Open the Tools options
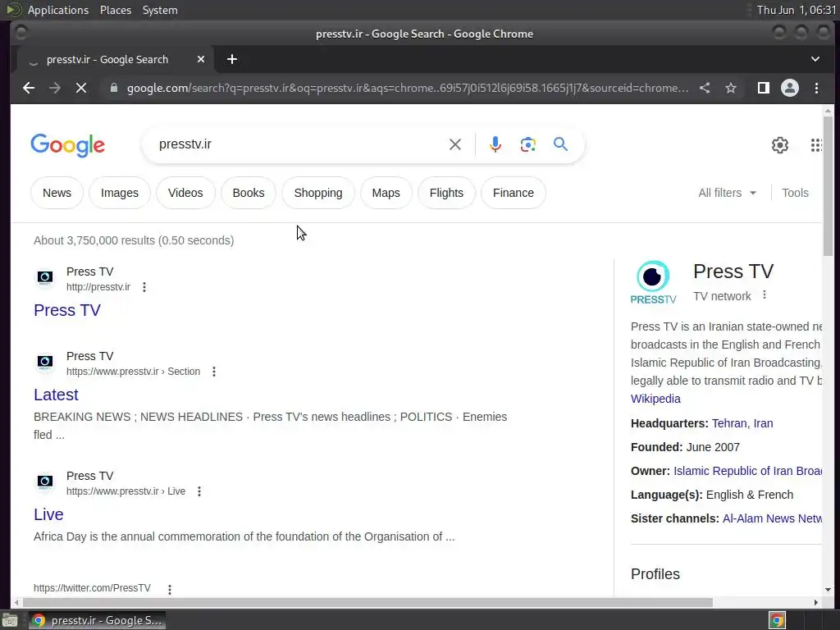The image size is (840, 630). coord(795,193)
